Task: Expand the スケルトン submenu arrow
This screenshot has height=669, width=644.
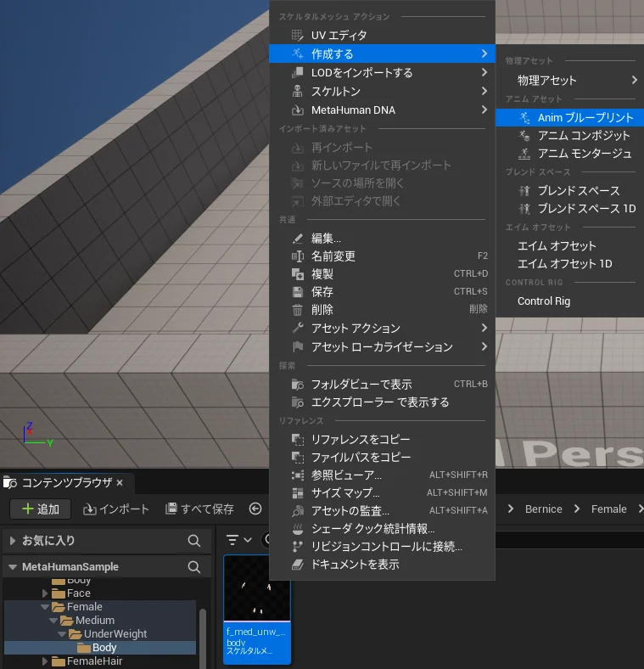Action: (484, 91)
